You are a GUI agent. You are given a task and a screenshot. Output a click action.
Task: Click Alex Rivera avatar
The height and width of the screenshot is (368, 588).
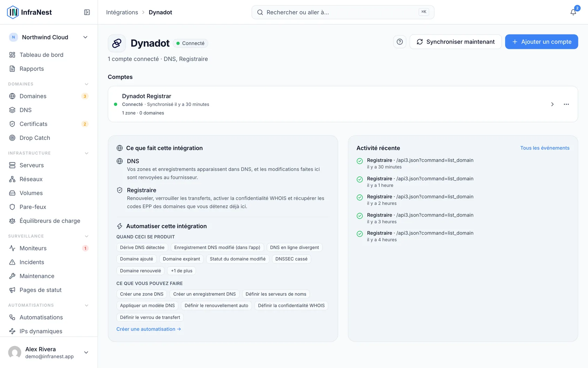[x=15, y=352]
